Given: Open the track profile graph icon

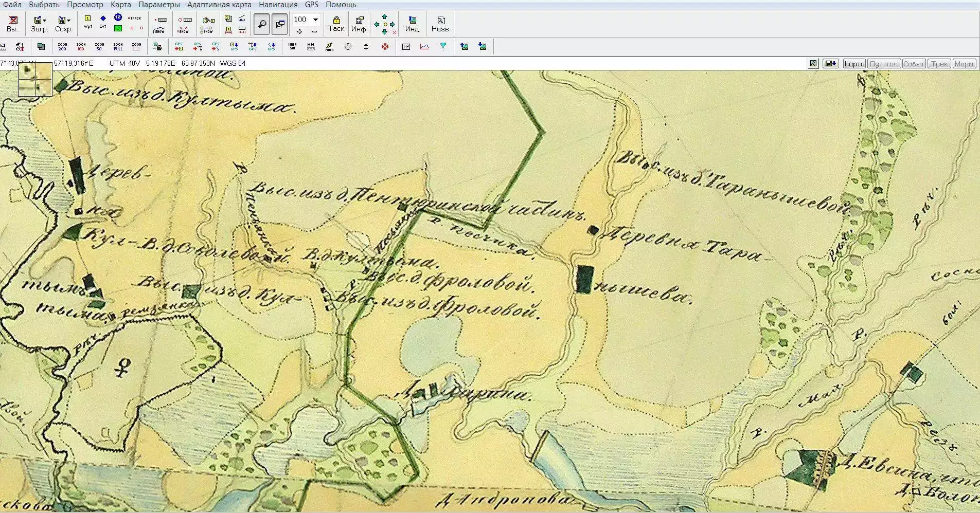Looking at the screenshot, I should point(424,47).
